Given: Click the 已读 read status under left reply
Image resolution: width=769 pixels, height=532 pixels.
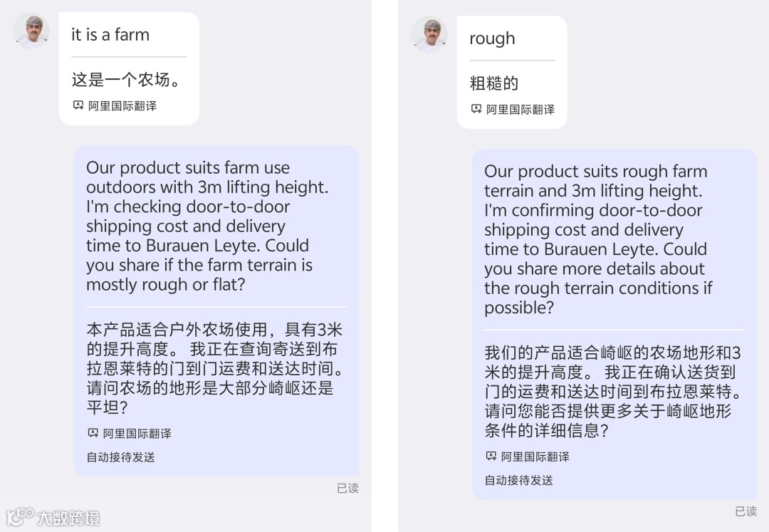Looking at the screenshot, I should (347, 488).
